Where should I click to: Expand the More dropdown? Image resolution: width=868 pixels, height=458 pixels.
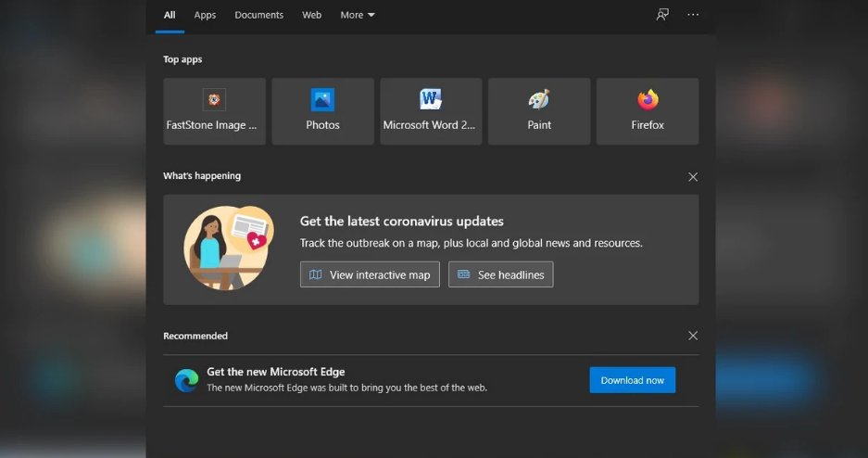tap(358, 15)
